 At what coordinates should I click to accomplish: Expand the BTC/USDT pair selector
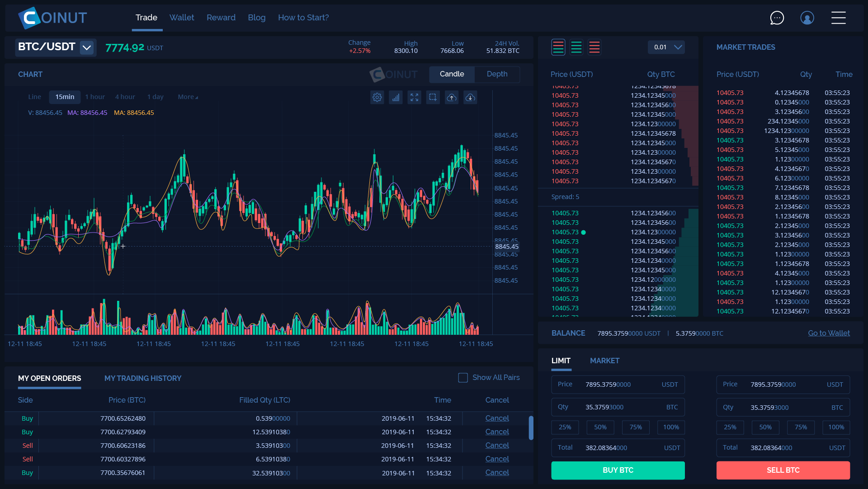tap(86, 47)
